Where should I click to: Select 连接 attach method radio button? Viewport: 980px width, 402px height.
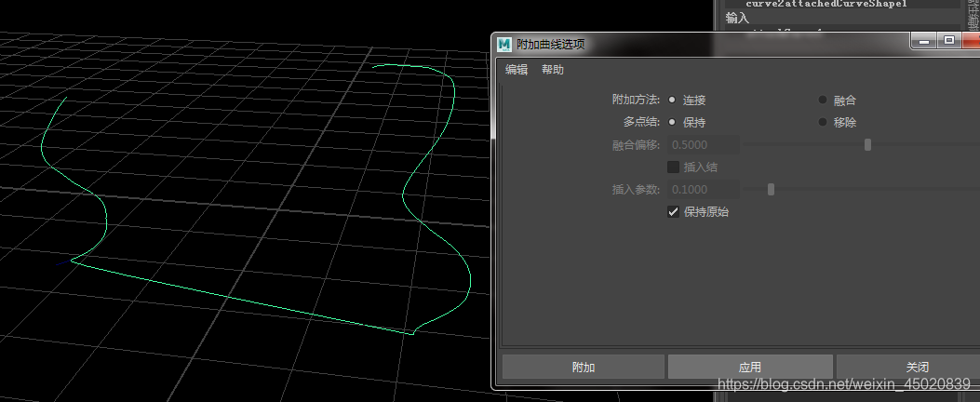[672, 100]
